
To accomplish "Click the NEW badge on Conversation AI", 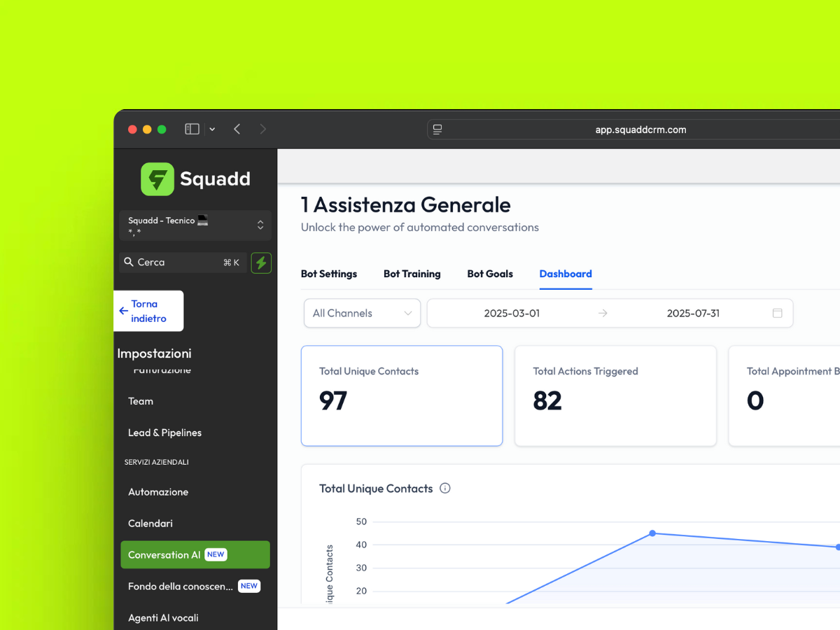I will click(x=216, y=554).
